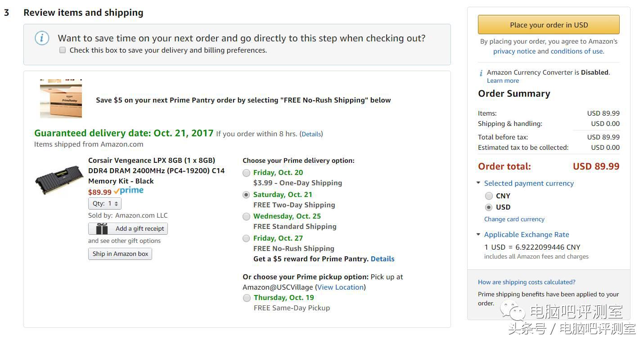The image size is (644, 340).
Task: Select Friday, Oct. 20 One-Day Shipping
Action: click(246, 173)
